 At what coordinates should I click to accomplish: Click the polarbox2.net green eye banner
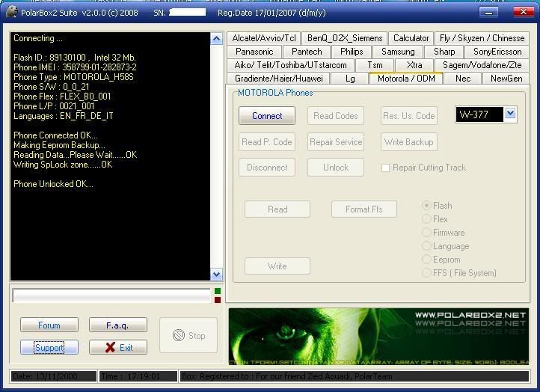[378, 336]
